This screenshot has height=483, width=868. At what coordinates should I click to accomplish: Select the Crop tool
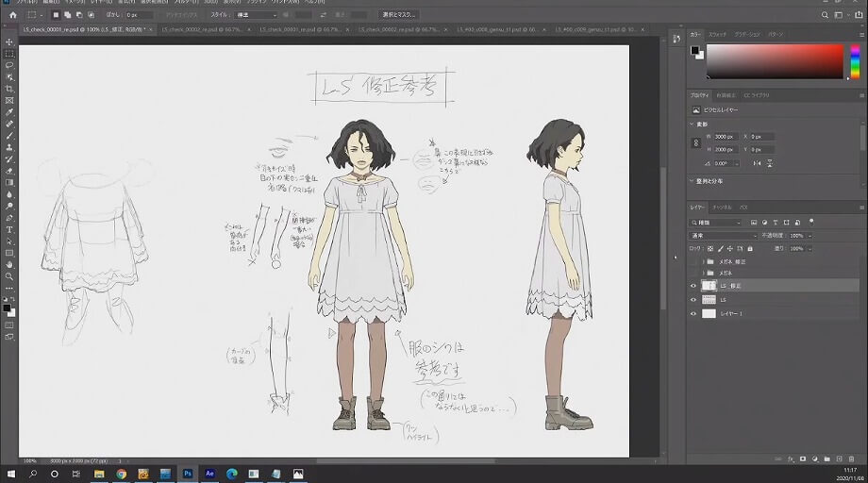[9, 89]
